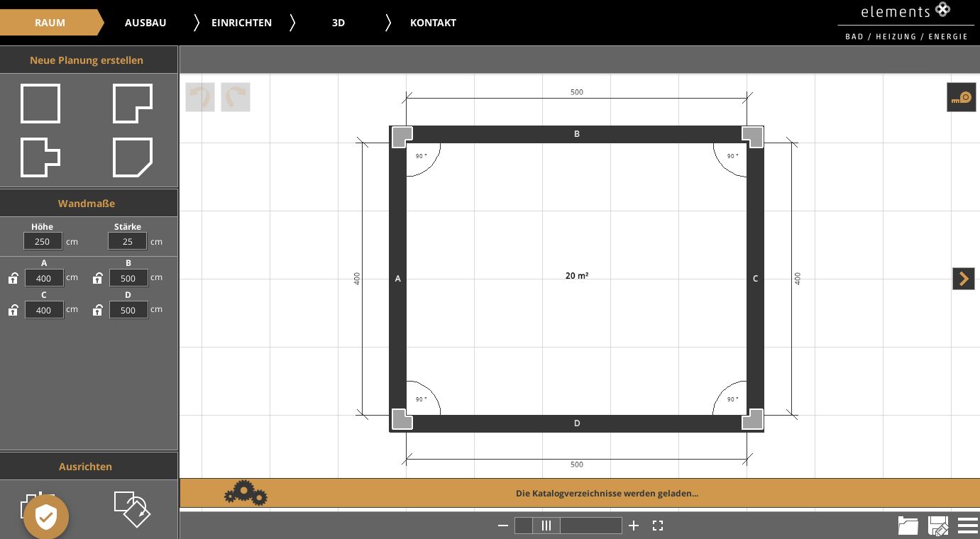This screenshot has height=539, width=980.
Task: Pick the room shape with beveled corner
Action: pyautogui.click(x=133, y=157)
